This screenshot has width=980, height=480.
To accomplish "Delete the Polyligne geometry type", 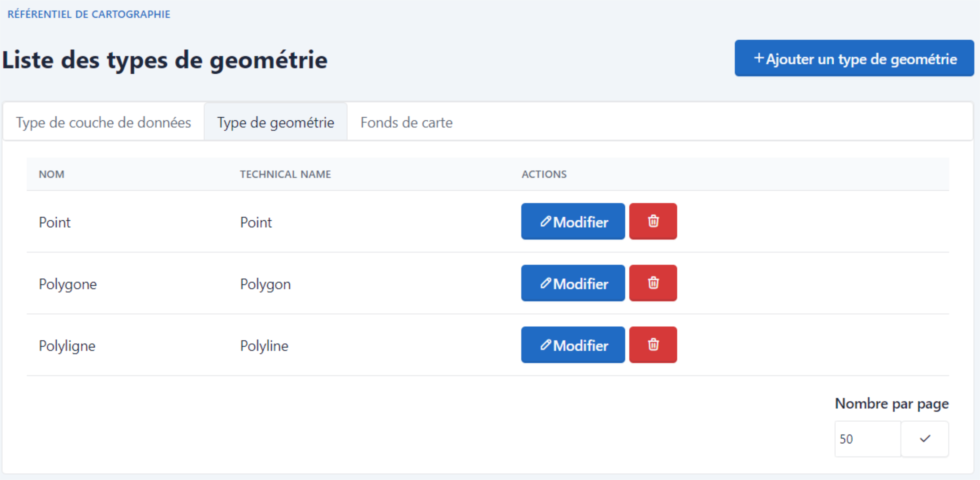I will pyautogui.click(x=652, y=345).
